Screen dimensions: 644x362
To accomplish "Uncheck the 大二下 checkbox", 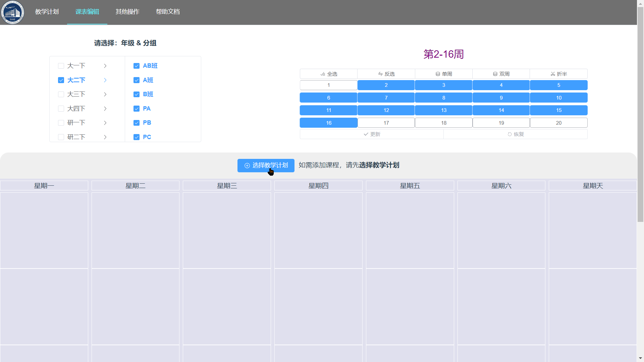I will click(61, 80).
